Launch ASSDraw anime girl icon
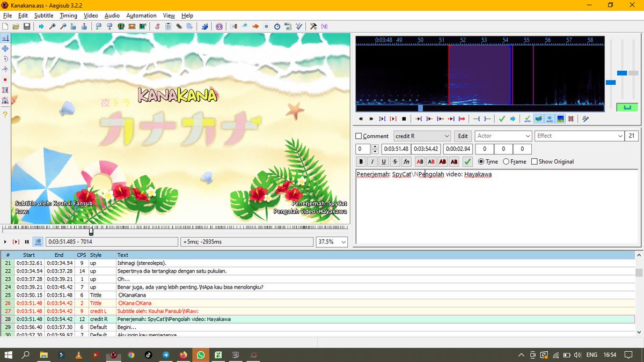The width and height of the screenshot is (644, 362). click(219, 26)
